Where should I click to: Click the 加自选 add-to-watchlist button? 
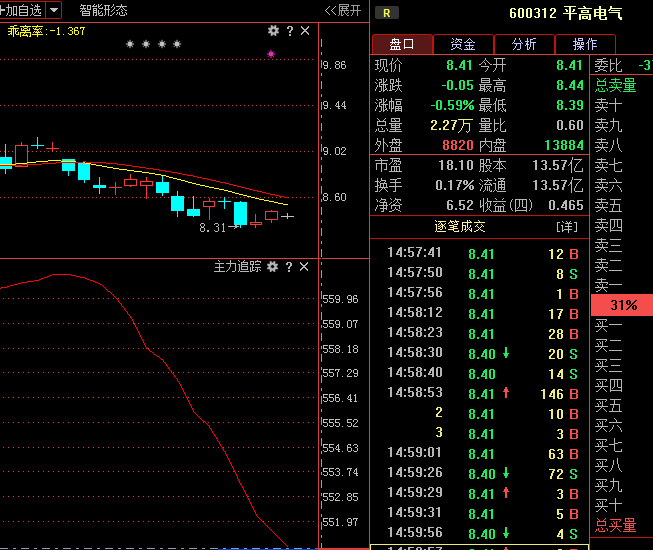point(22,10)
